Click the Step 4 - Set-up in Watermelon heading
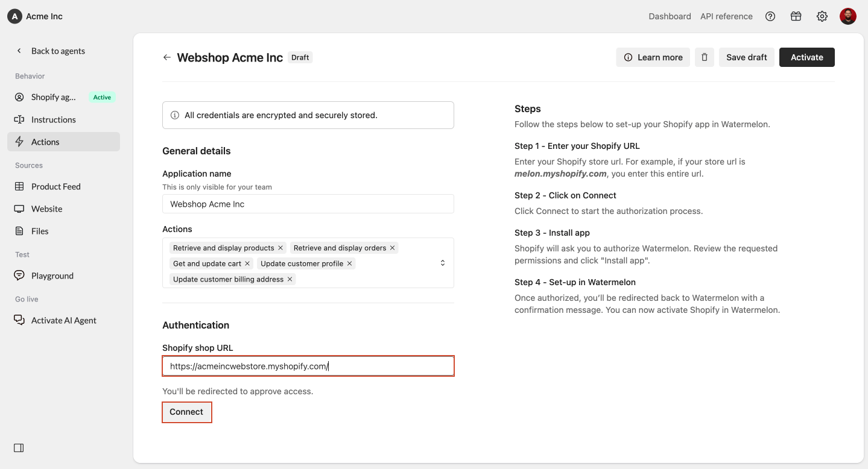Image resolution: width=868 pixels, height=469 pixels. [575, 282]
